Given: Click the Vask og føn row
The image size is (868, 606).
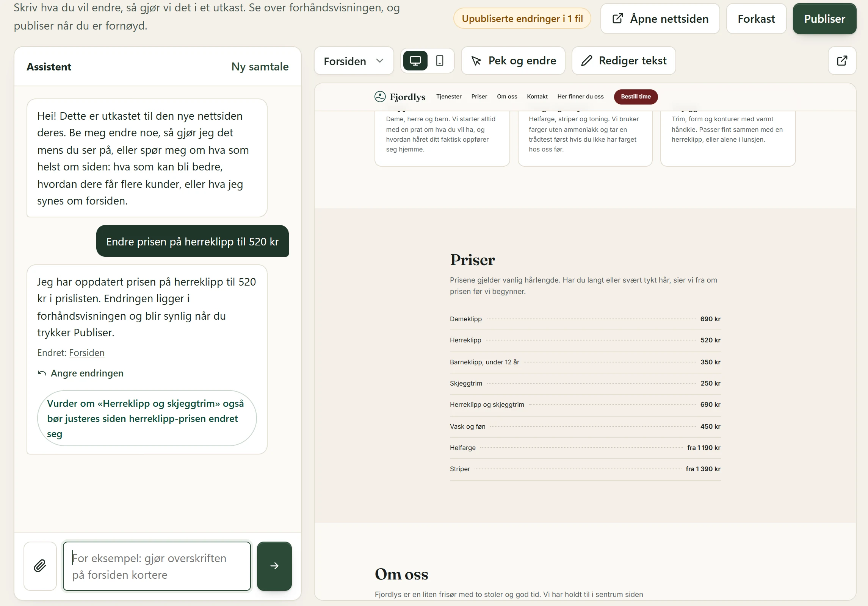Looking at the screenshot, I should click(x=585, y=426).
